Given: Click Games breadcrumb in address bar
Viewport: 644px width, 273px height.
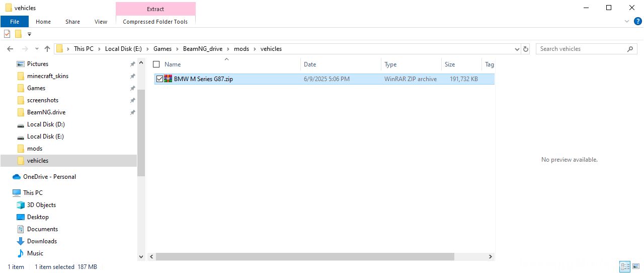Looking at the screenshot, I should click(x=163, y=49).
